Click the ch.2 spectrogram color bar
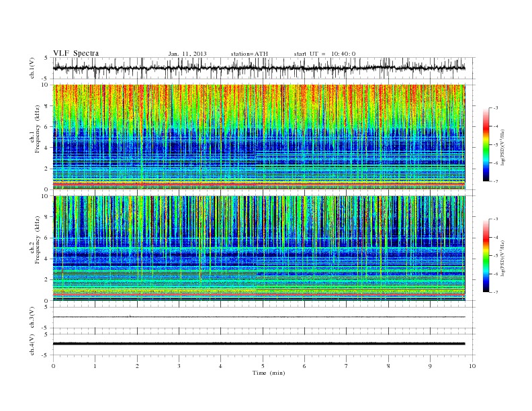 click(x=486, y=255)
